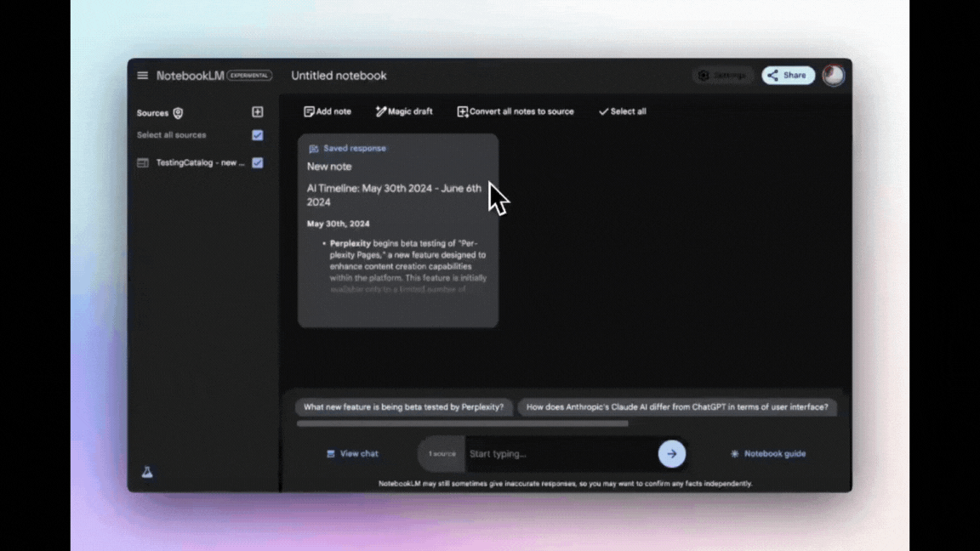Viewport: 980px width, 551px height.
Task: Click the New note title
Action: [329, 167]
